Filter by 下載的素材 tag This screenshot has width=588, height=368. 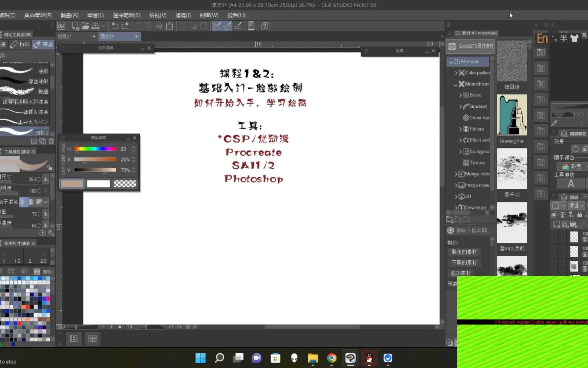coord(464,263)
